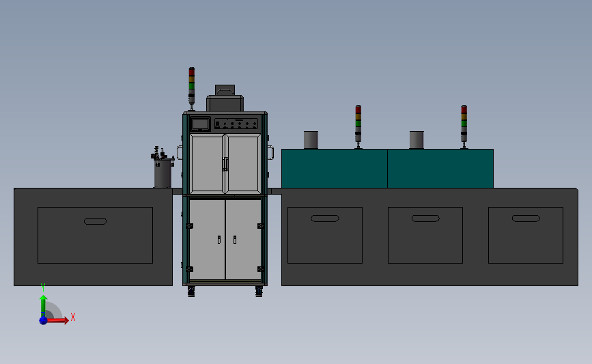Click the side handle on the cabinet's left edge
The width and height of the screenshot is (592, 364).
click(180, 152)
